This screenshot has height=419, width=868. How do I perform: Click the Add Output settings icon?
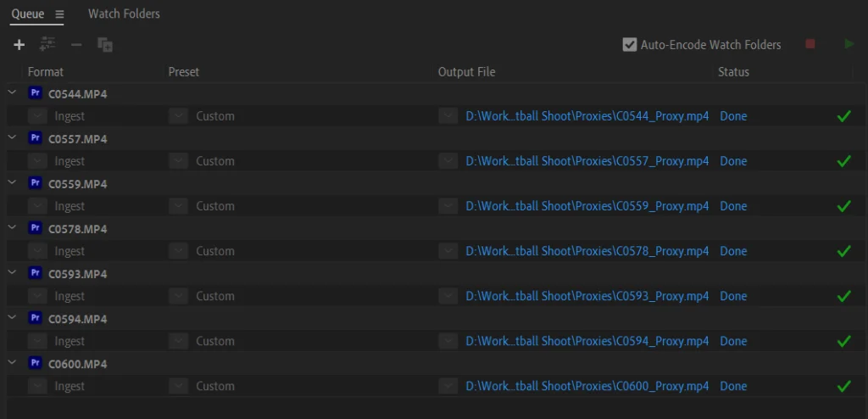coord(47,44)
